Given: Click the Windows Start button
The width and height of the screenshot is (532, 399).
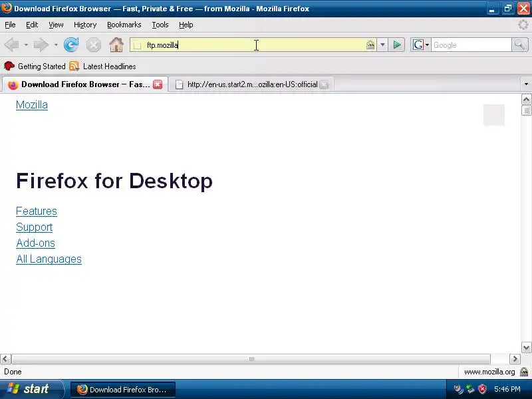Looking at the screenshot, I should click(x=31, y=389).
